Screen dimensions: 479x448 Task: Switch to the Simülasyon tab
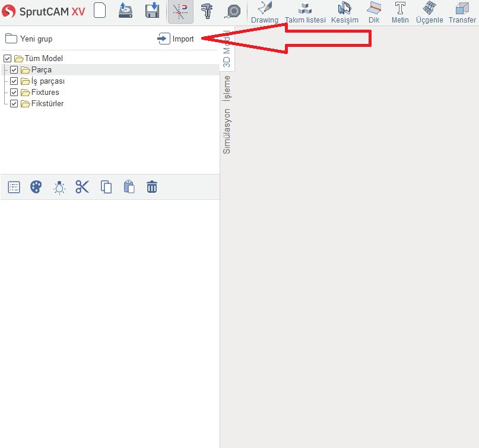point(227,131)
